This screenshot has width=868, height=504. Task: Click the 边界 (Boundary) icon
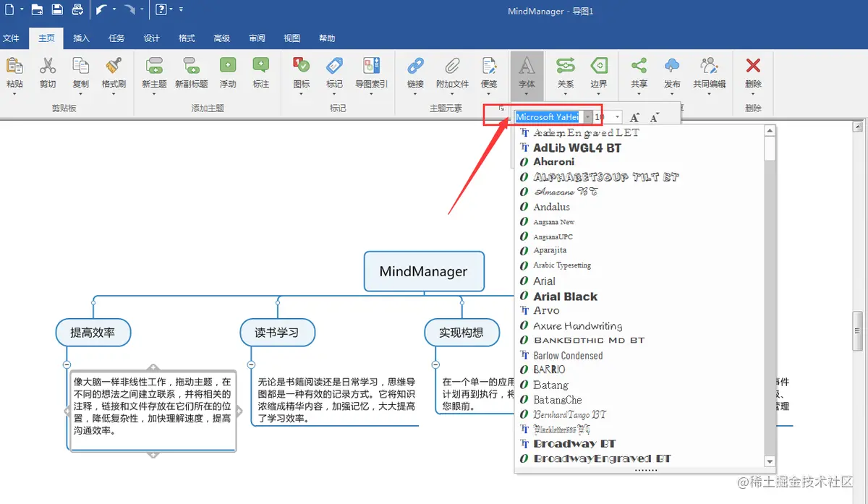click(x=599, y=67)
